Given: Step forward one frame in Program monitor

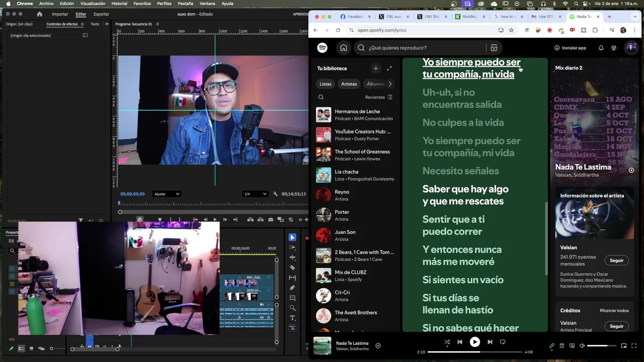Looking at the screenshot, I should tap(225, 220).
